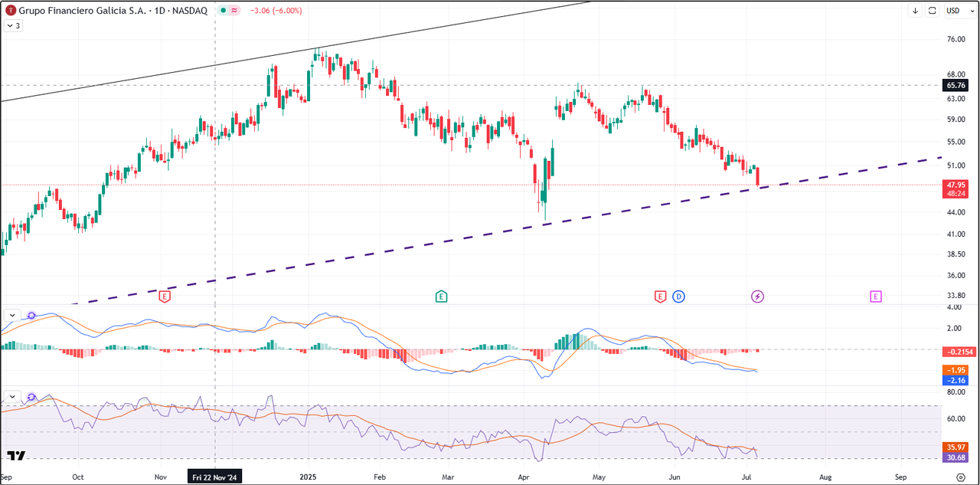Expand the collapsed indicators legend showing 3
The width and height of the screenshot is (980, 485).
14,25
